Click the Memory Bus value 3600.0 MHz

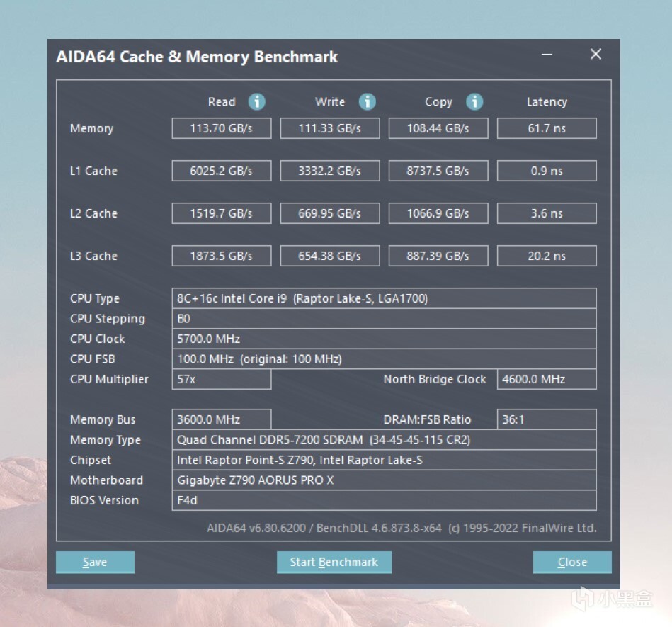coord(222,419)
